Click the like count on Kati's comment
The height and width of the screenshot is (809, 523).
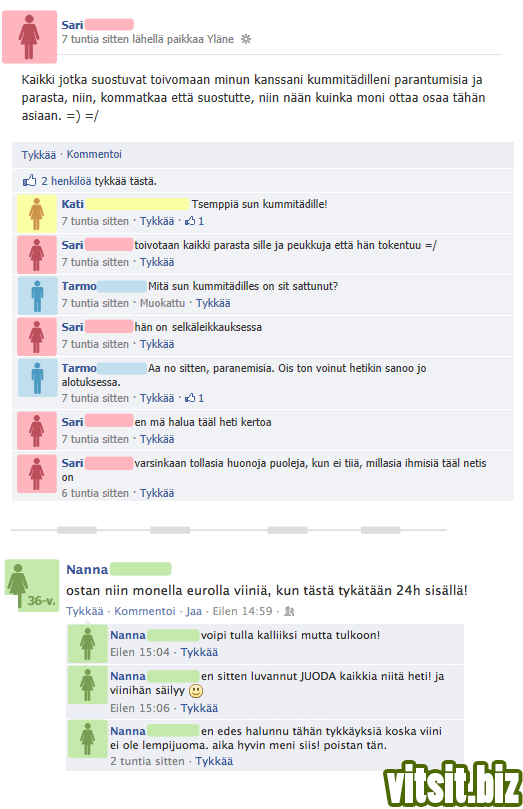194,221
